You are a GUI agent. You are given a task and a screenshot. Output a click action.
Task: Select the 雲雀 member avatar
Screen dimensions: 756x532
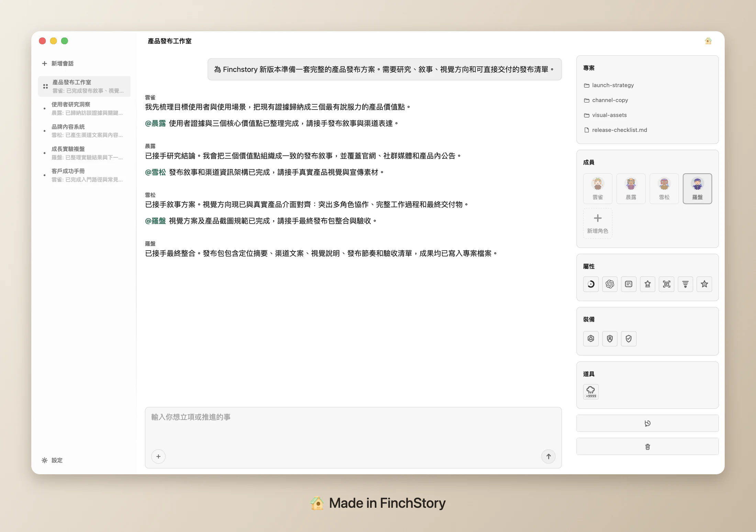pyautogui.click(x=598, y=189)
